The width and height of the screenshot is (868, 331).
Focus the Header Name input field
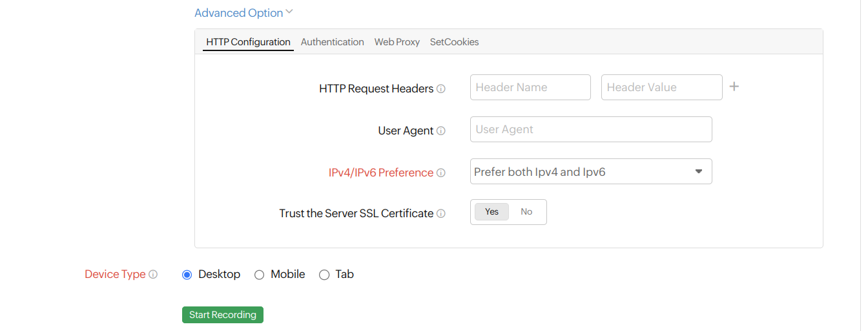coord(530,87)
